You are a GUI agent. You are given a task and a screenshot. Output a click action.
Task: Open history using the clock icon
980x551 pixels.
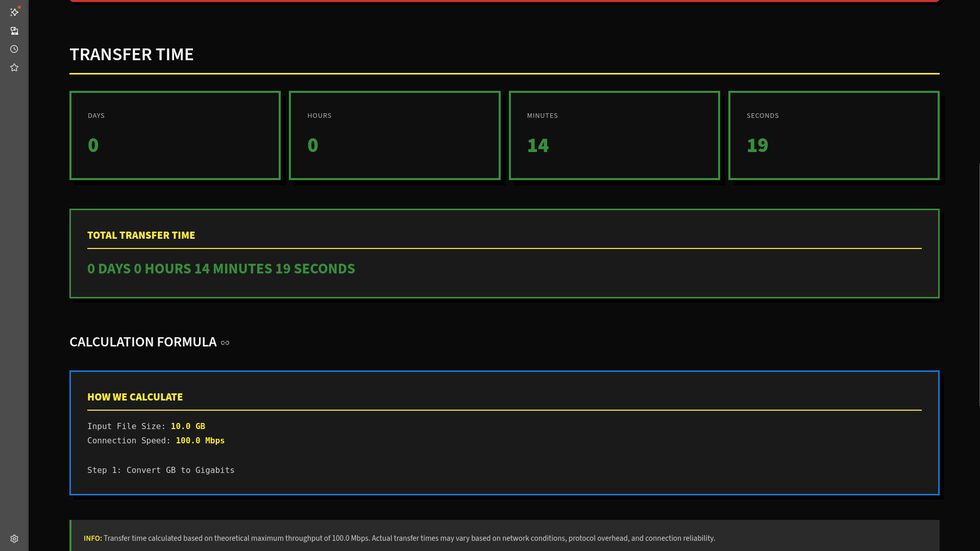(x=14, y=49)
